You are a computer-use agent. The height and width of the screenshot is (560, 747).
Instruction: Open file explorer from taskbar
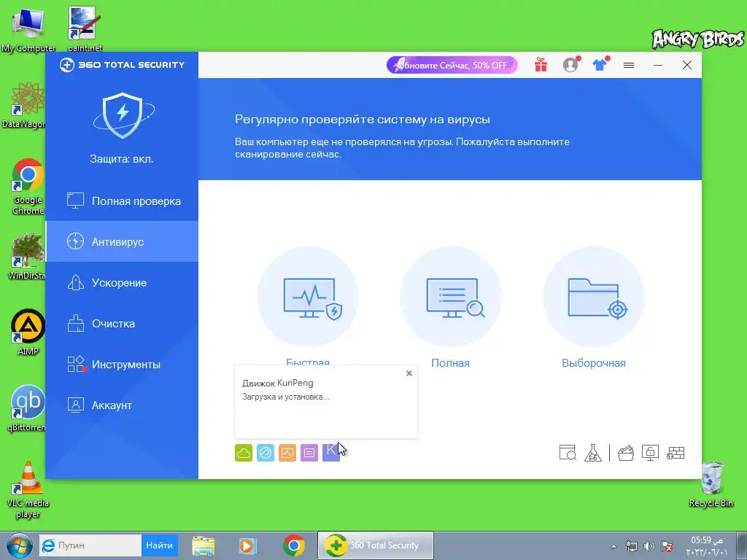click(x=204, y=545)
